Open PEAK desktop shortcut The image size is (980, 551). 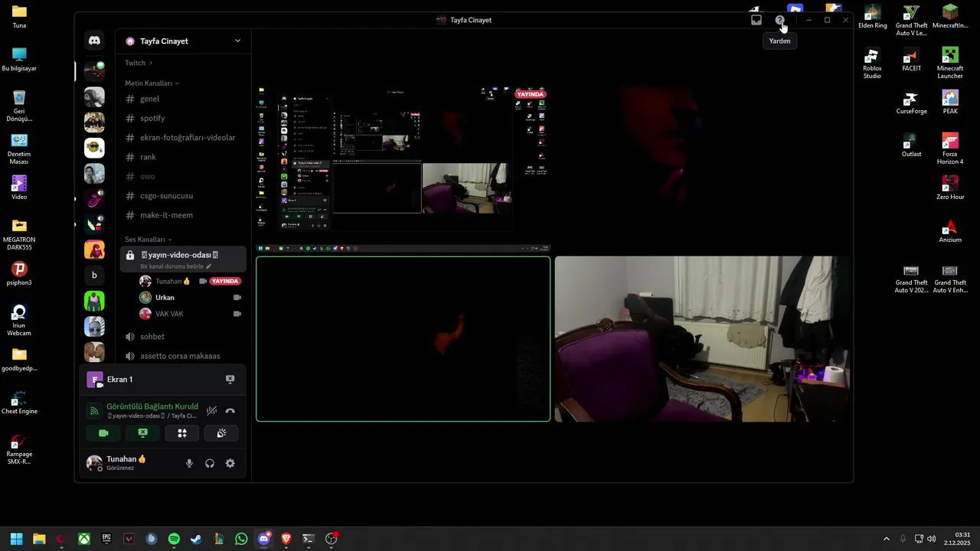pos(950,103)
